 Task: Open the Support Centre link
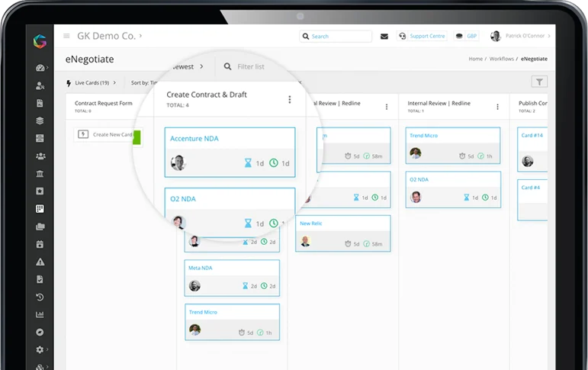(427, 36)
